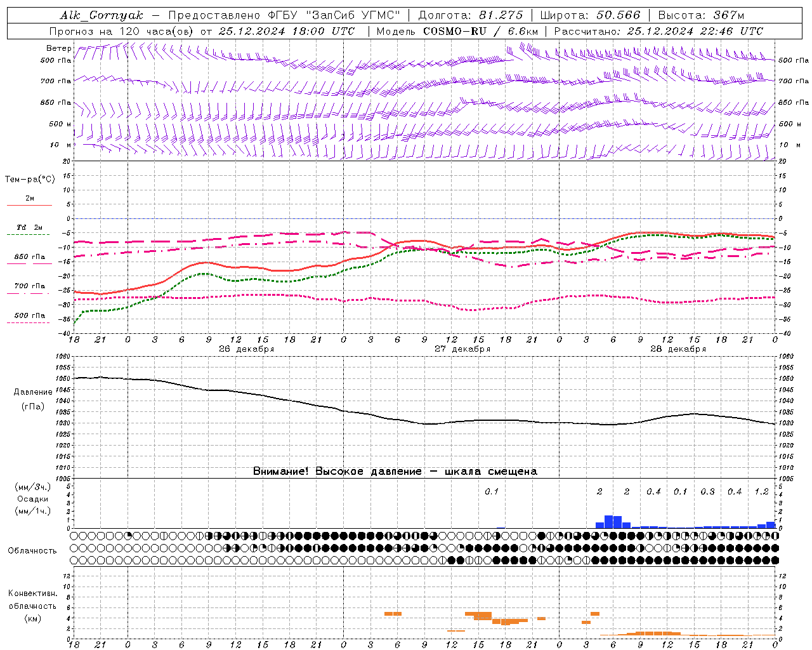Screen dimensions: 812x650
Task: Click the altitude text Высота: 367м
Action: [x=701, y=15]
